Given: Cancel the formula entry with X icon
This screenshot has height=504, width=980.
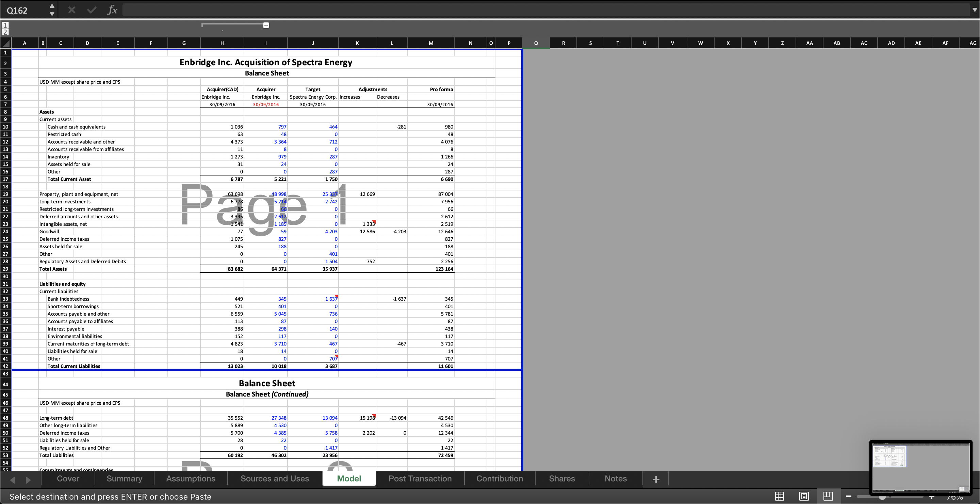Looking at the screenshot, I should [x=71, y=10].
